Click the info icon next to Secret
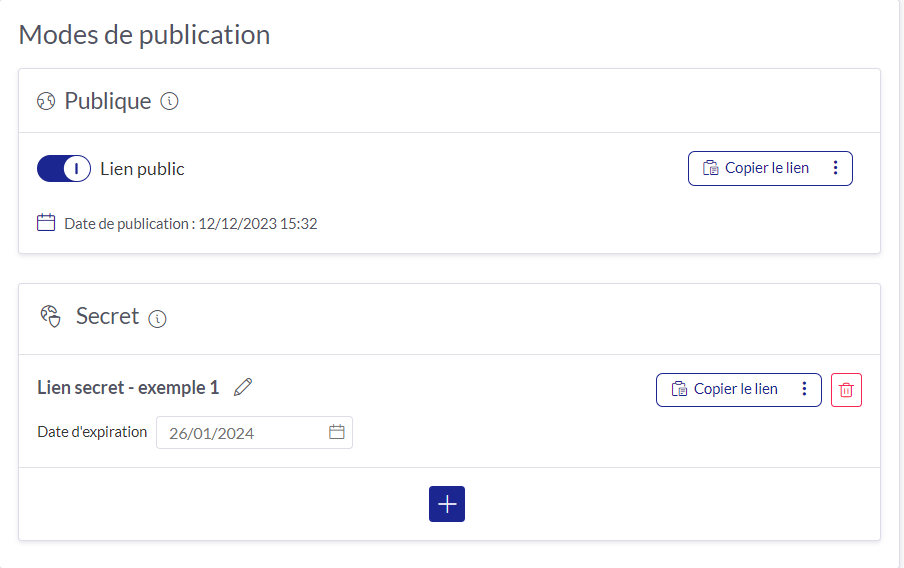 pos(157,319)
